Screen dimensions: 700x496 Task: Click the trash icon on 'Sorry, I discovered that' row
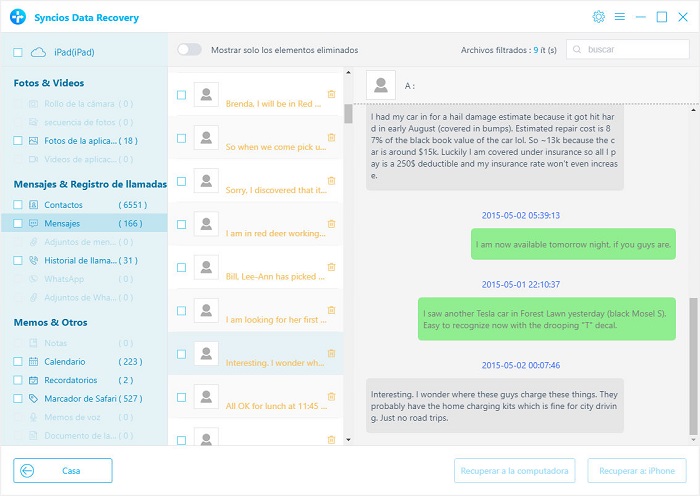tap(331, 180)
